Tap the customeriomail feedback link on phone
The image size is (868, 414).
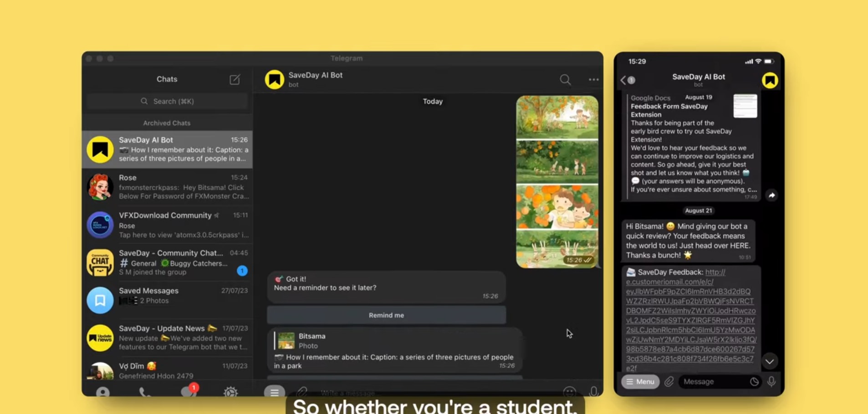(691, 320)
